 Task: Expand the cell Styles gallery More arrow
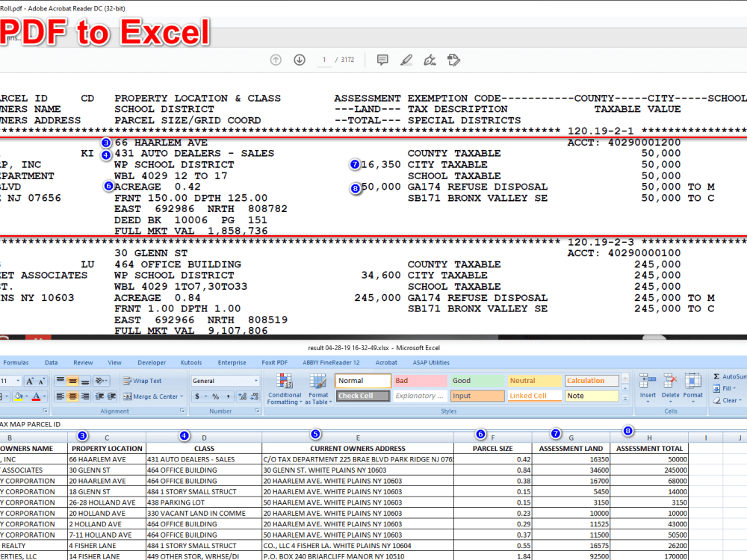point(625,399)
